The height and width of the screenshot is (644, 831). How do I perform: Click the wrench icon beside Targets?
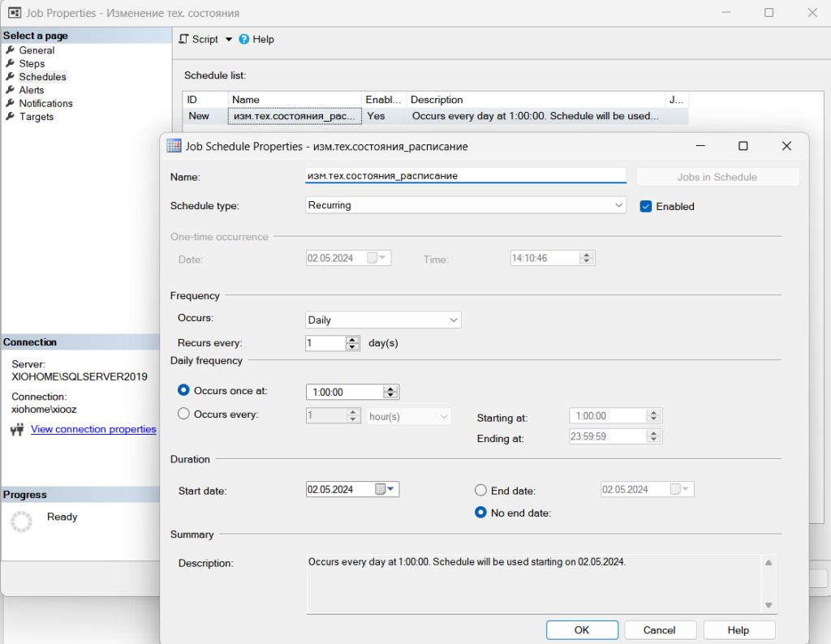click(x=10, y=116)
